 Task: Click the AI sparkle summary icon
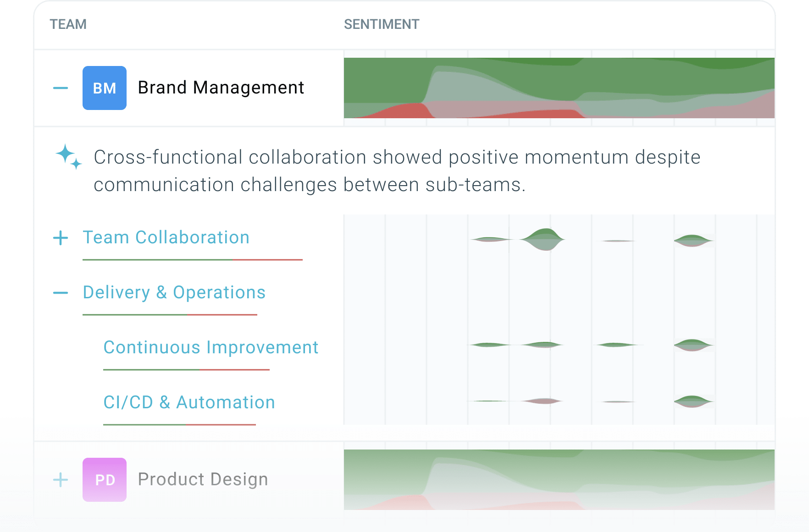(69, 157)
